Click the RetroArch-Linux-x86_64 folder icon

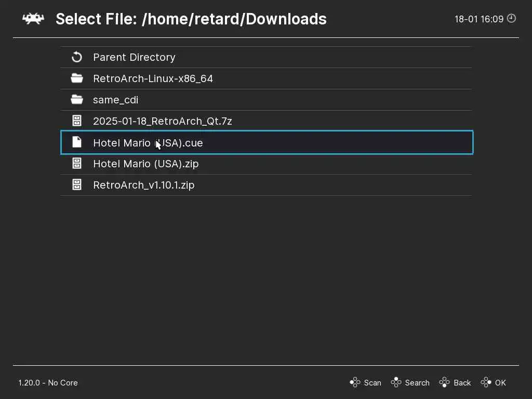click(x=77, y=78)
